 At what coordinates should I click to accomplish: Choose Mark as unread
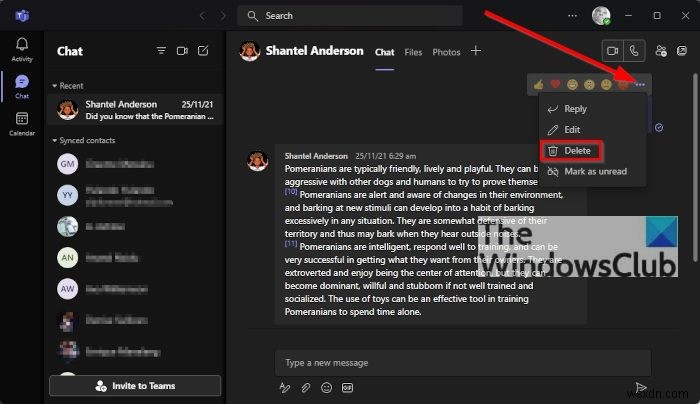[593, 171]
